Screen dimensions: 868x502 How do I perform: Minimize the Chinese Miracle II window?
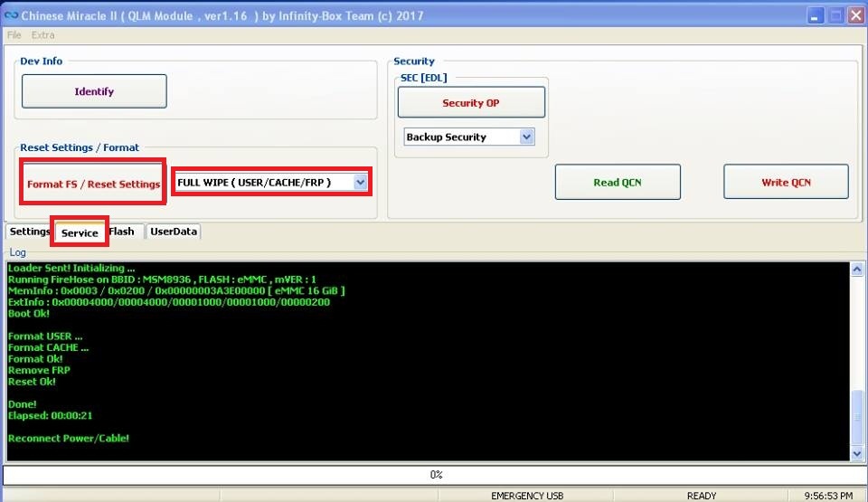pos(815,15)
